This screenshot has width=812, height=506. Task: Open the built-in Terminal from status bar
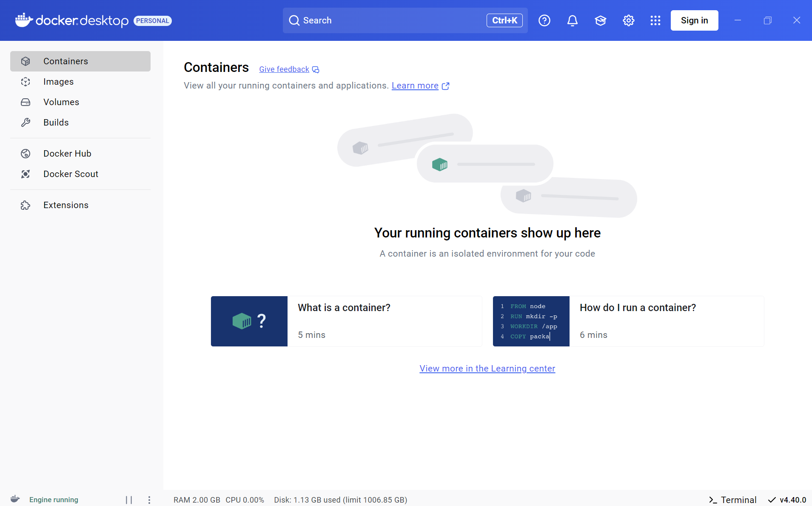(x=732, y=500)
